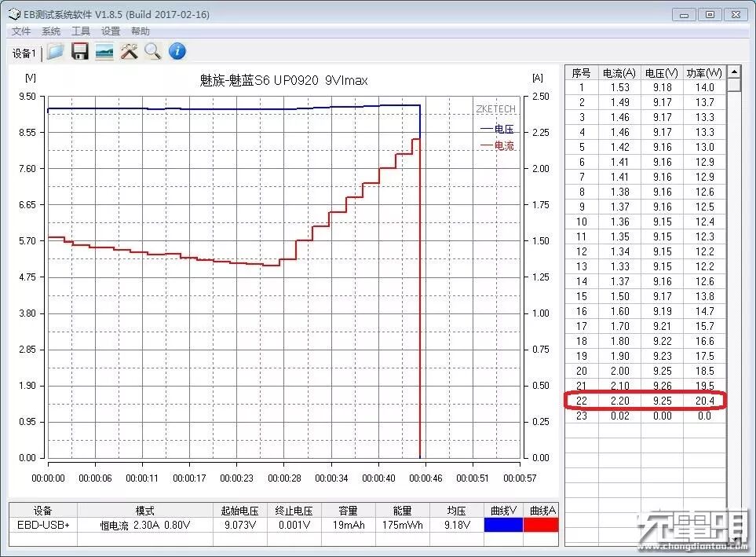Select row 1 current value 1.53

click(x=619, y=87)
